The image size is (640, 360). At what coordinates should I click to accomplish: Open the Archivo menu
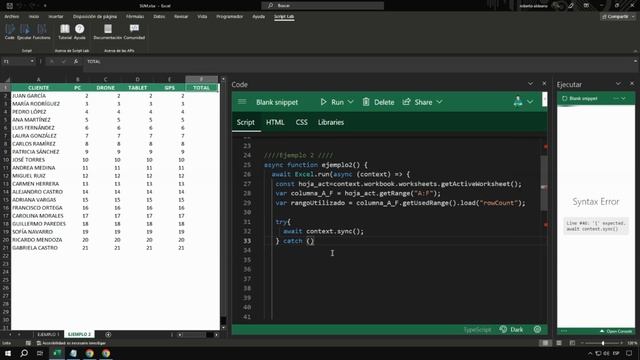12,16
